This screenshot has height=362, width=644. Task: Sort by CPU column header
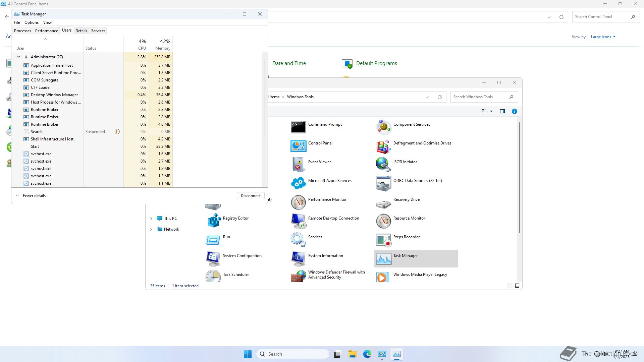[136, 44]
